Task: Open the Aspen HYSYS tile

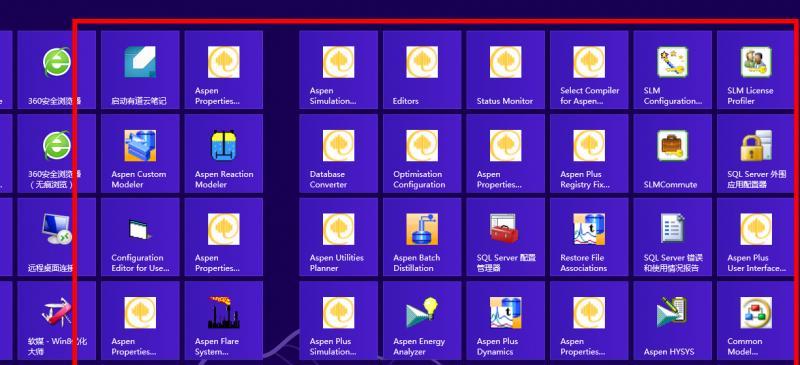Action: (672, 321)
